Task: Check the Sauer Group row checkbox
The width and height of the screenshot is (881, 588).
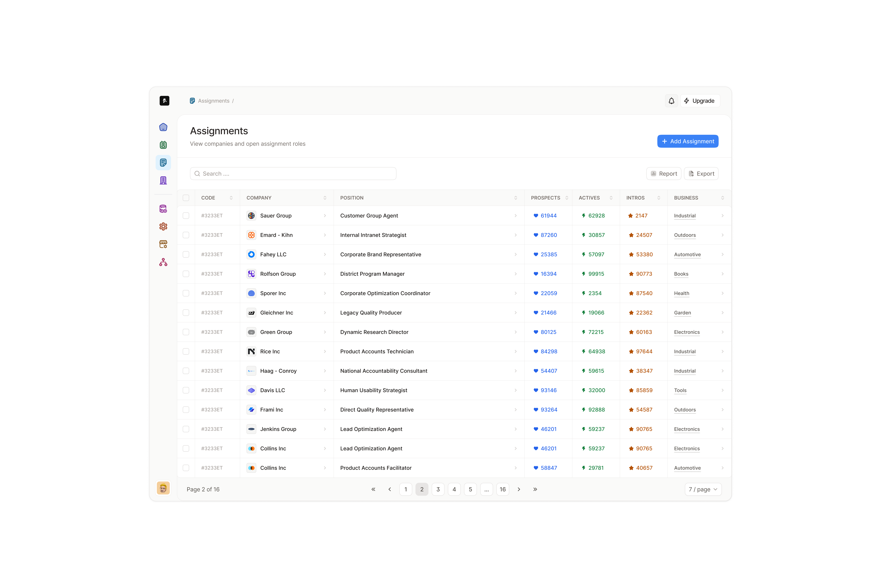Action: (x=186, y=216)
